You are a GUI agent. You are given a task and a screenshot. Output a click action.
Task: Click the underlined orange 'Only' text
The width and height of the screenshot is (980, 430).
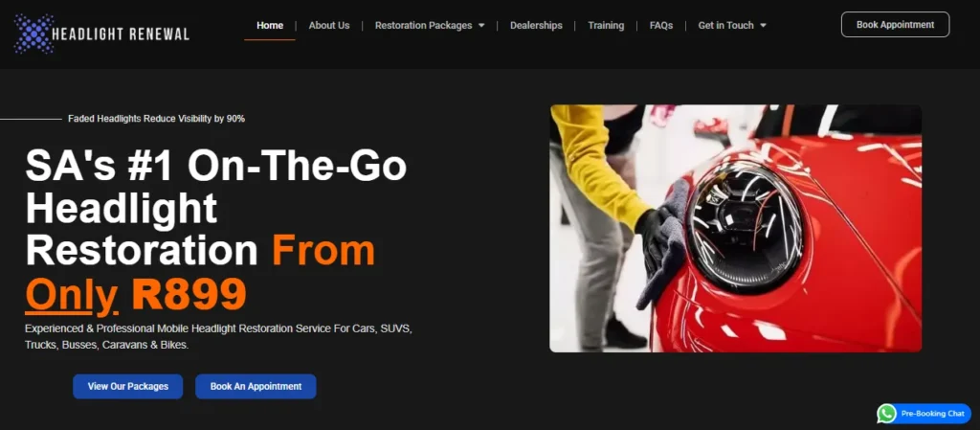click(x=72, y=294)
